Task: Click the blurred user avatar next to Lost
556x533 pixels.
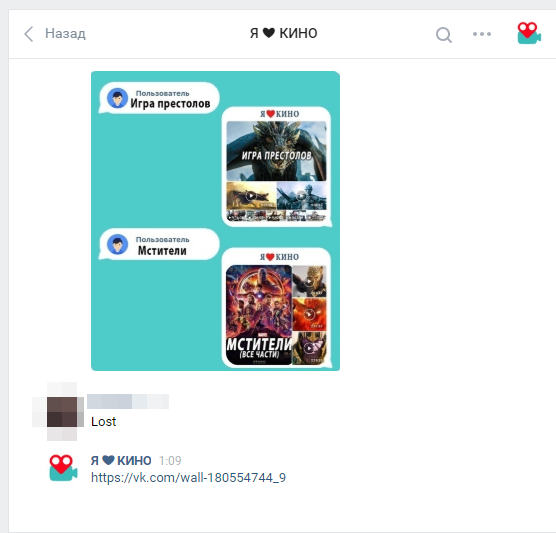Action: coord(62,412)
